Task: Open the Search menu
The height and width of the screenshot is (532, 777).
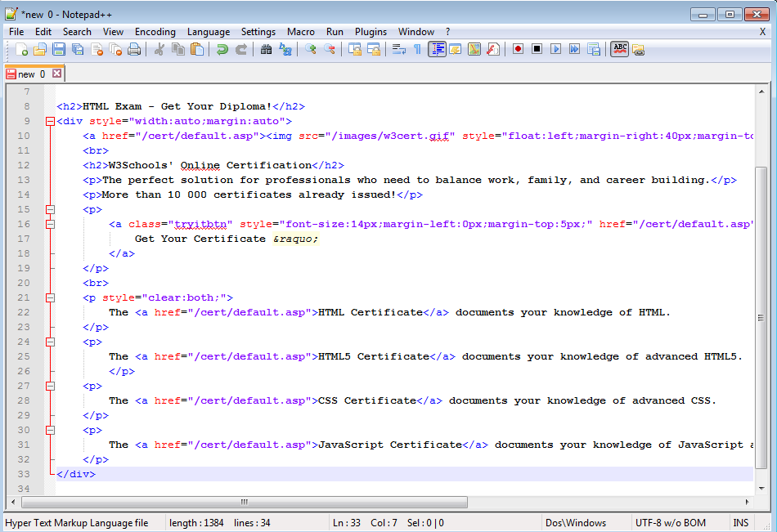Action: [77, 32]
